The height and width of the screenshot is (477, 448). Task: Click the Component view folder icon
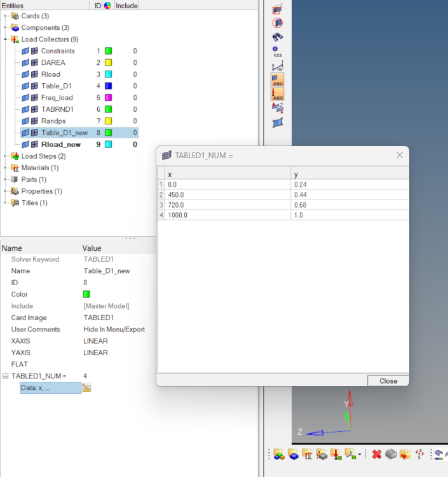pyautogui.click(x=293, y=454)
